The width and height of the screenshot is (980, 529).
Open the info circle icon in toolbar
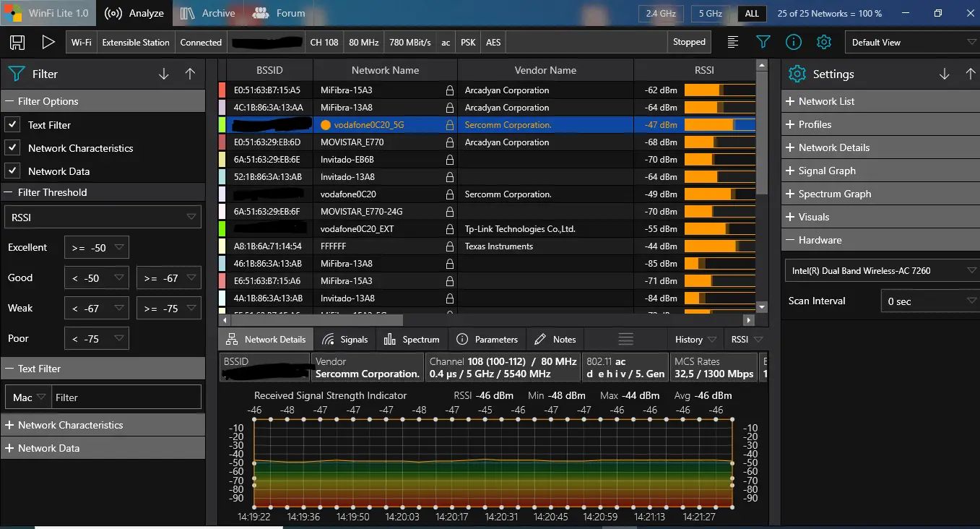(x=794, y=42)
